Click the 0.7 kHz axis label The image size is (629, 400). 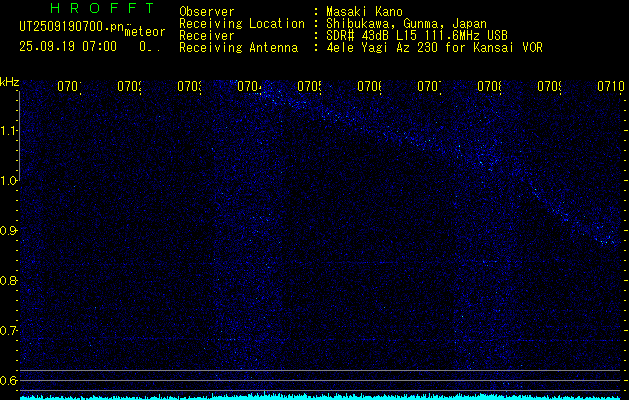coord(9,331)
